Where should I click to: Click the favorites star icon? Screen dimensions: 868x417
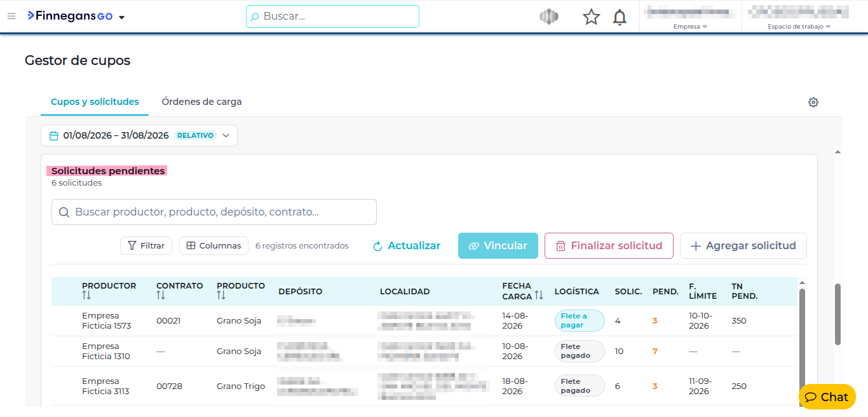pyautogui.click(x=592, y=17)
